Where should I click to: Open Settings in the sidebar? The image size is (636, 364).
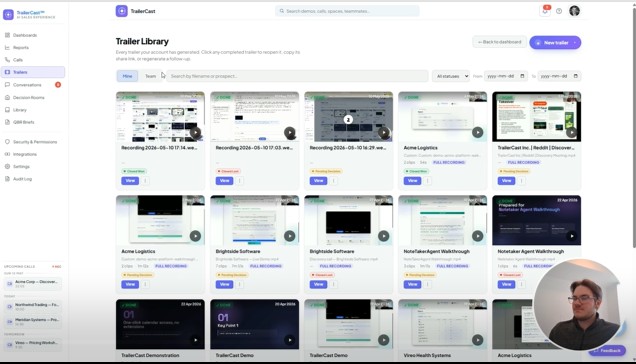[x=32, y=166]
